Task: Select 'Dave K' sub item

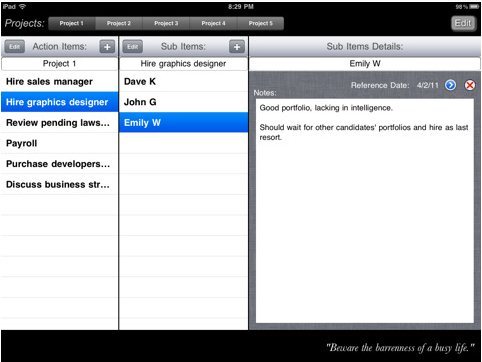Action: (183, 82)
